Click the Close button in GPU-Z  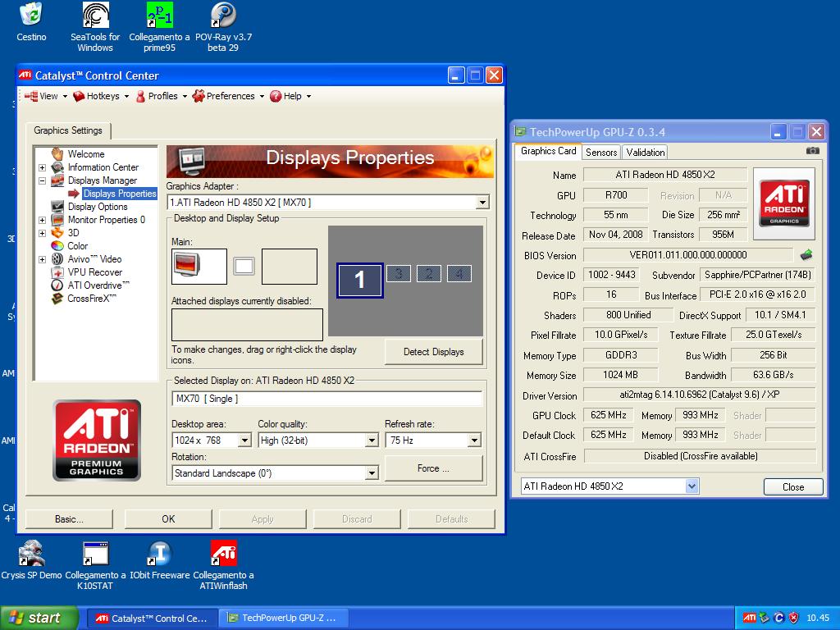pyautogui.click(x=793, y=487)
